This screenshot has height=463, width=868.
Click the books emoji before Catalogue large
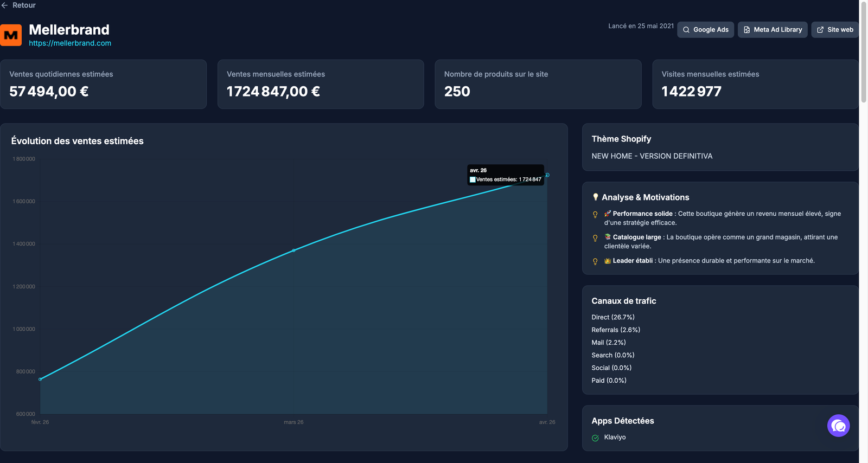click(x=608, y=237)
